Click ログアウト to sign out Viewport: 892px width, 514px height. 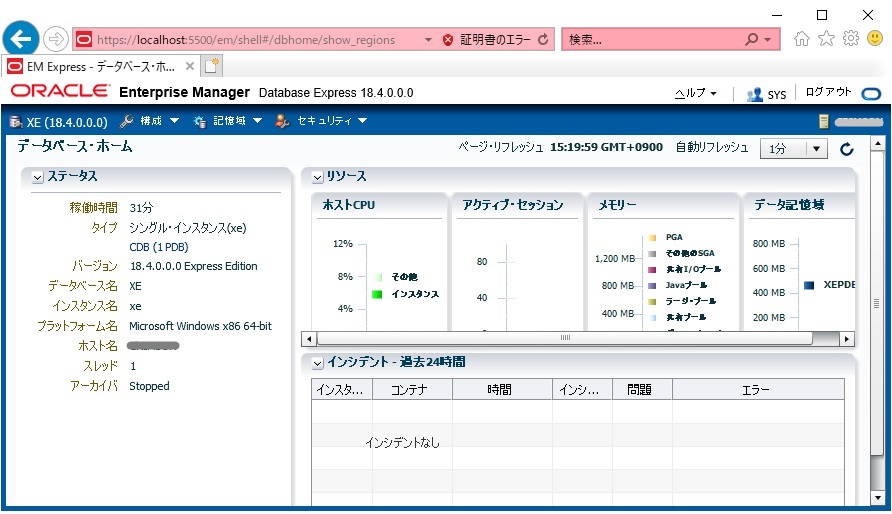(x=828, y=92)
